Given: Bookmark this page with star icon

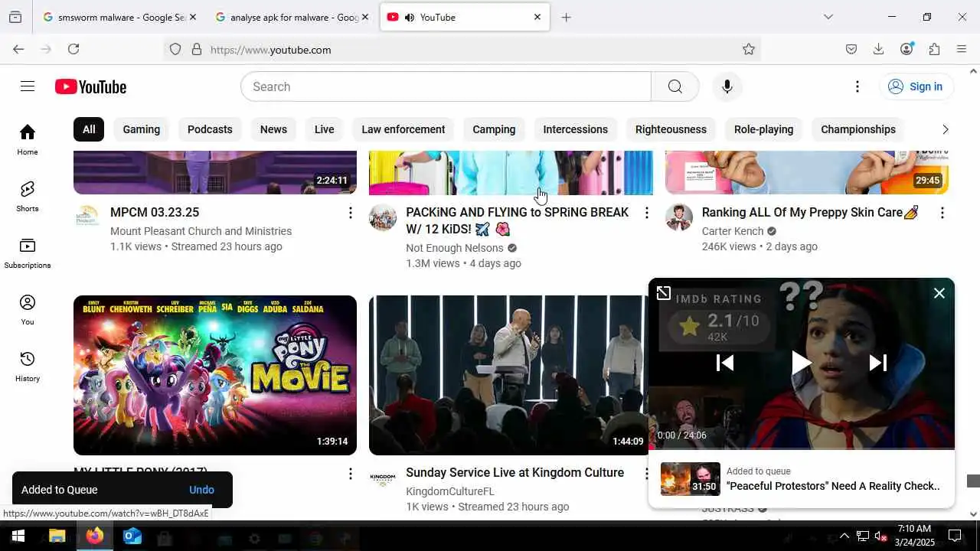Looking at the screenshot, I should coord(749,49).
